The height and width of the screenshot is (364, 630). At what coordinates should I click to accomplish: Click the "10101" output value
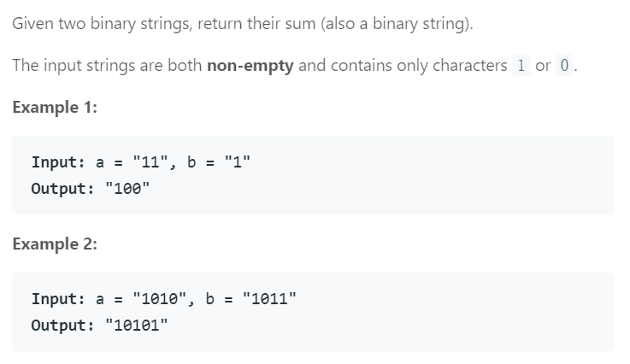(x=137, y=325)
